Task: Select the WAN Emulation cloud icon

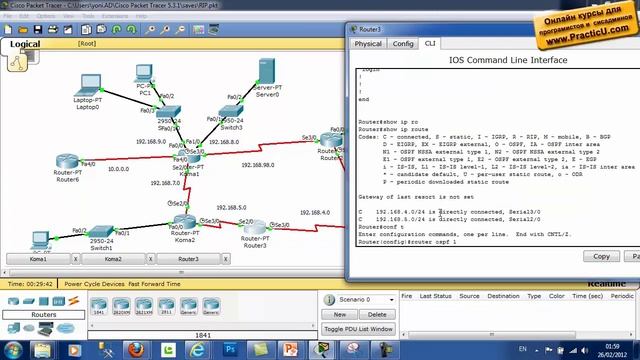Action: 29,328
